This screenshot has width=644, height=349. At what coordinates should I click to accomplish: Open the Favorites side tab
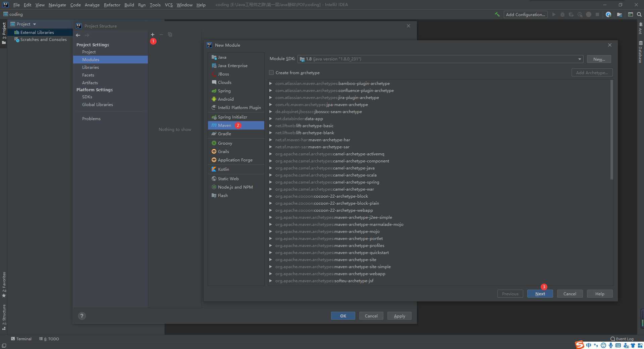point(4,285)
